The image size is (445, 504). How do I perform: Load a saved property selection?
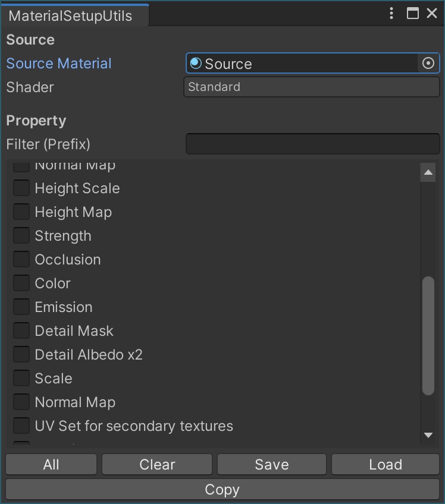coord(386,464)
